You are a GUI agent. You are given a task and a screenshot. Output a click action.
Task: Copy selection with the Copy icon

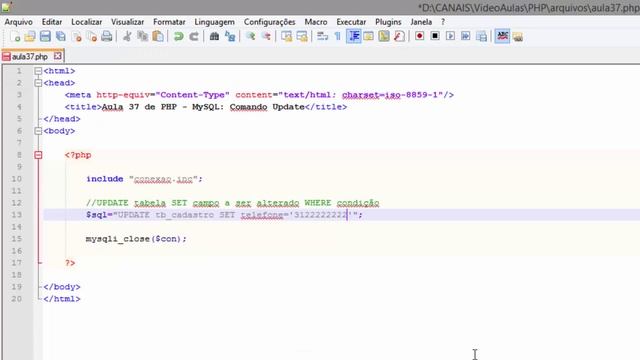tap(142, 37)
